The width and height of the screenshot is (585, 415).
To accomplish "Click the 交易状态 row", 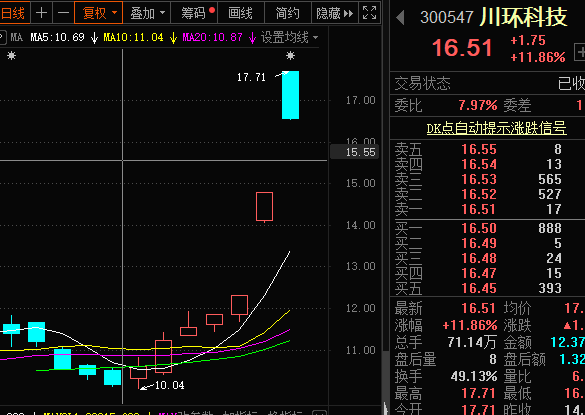I will pyautogui.click(x=487, y=84).
